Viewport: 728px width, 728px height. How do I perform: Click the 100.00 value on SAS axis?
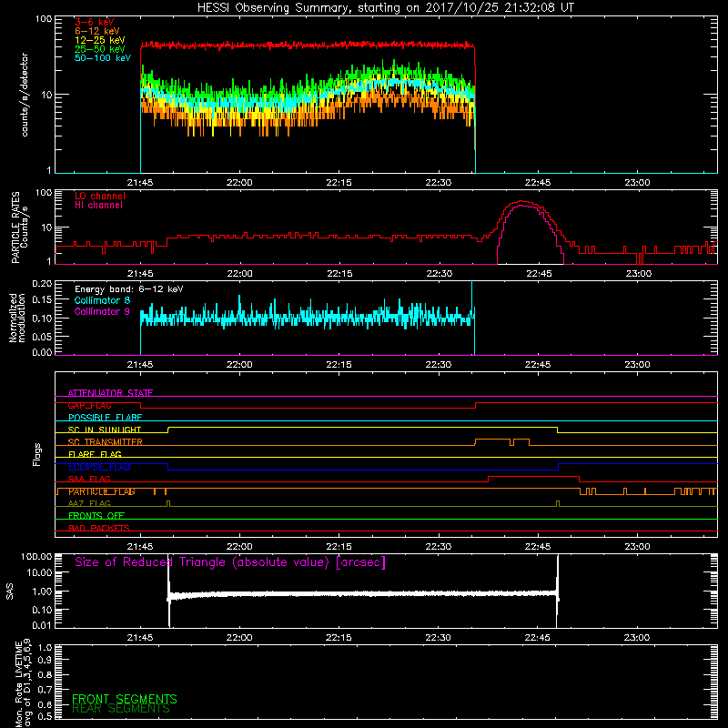[36, 556]
